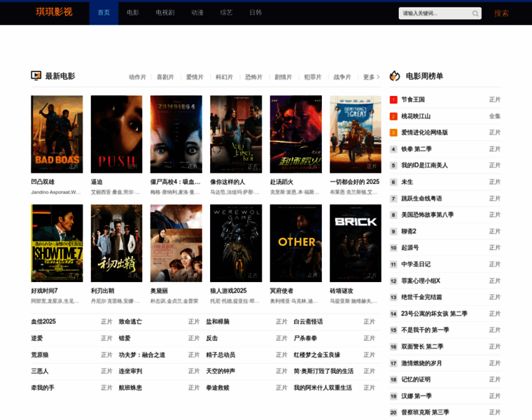The height and width of the screenshot is (420, 532).
Task: Open 美国恐怖故事第八季 in weekly chart
Action: click(x=427, y=215)
